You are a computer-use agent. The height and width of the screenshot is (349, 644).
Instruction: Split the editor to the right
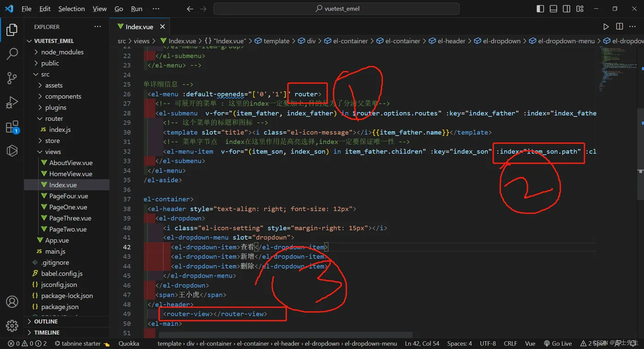pyautogui.click(x=620, y=27)
